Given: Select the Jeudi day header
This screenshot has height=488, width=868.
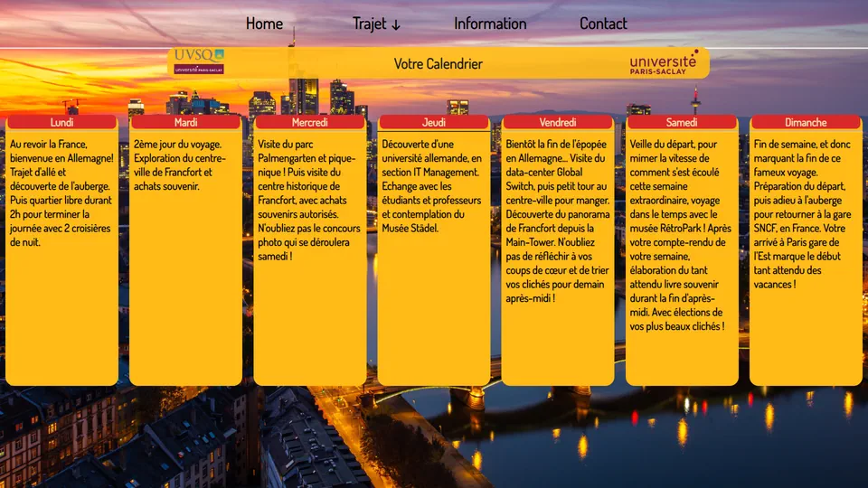Looking at the screenshot, I should click(x=434, y=122).
